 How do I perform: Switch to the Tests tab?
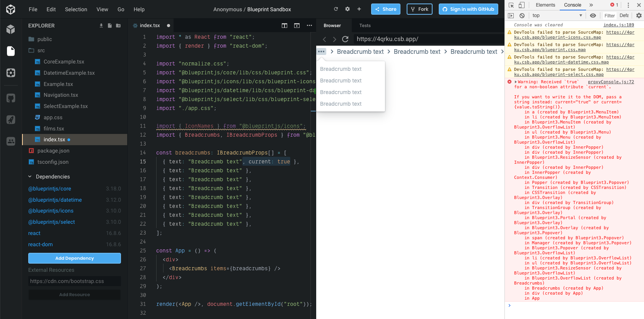click(x=365, y=26)
